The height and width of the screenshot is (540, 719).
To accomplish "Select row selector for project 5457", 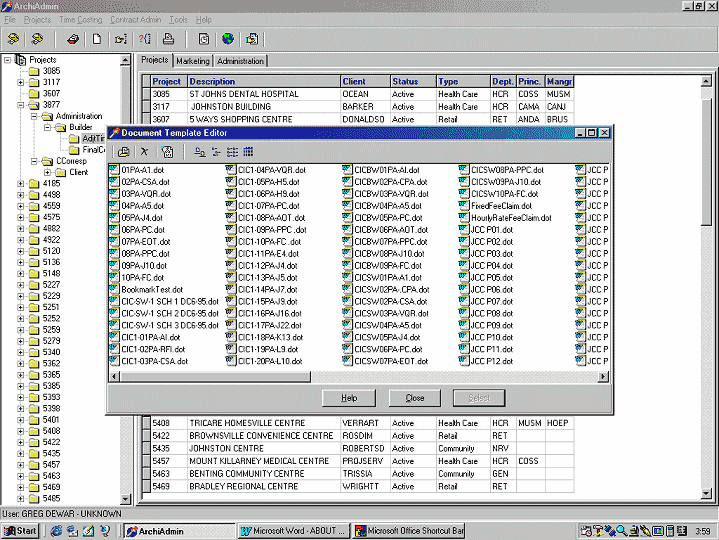I will click(x=146, y=461).
